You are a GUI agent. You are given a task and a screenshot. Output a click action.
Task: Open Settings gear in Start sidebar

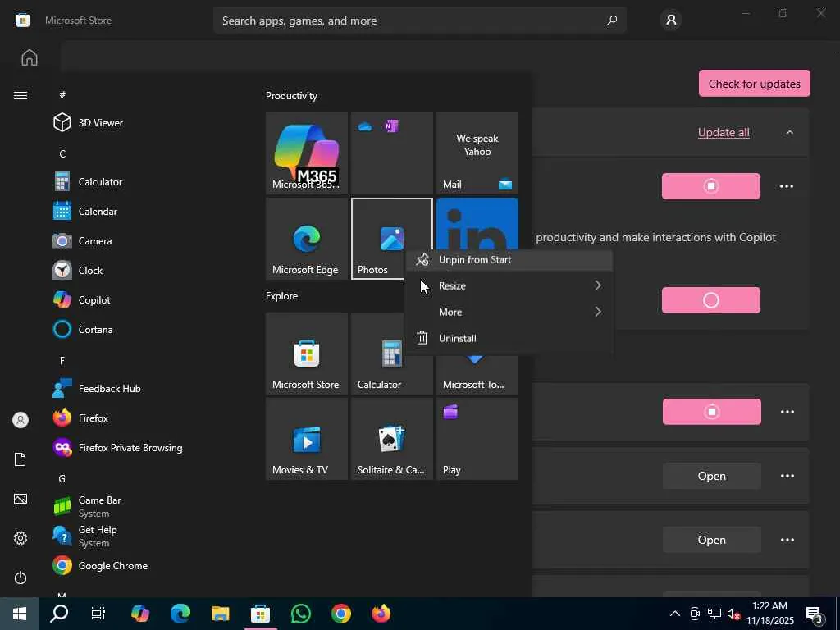[x=21, y=538]
